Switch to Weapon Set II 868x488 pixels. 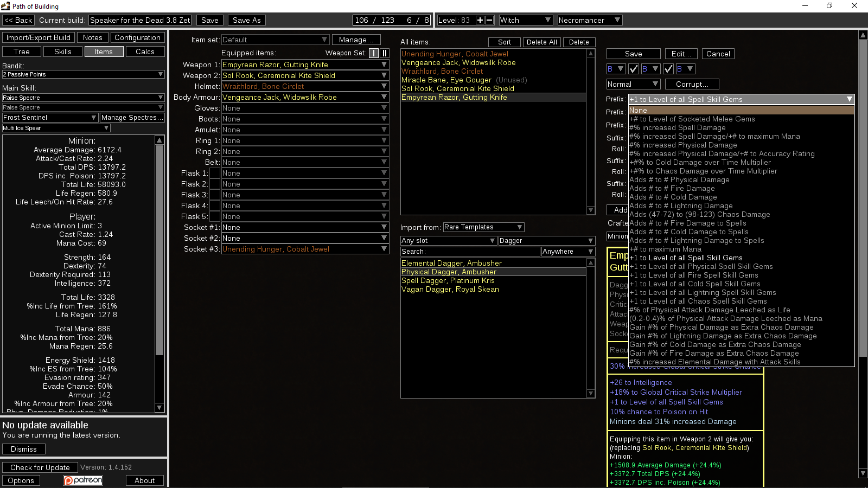385,53
